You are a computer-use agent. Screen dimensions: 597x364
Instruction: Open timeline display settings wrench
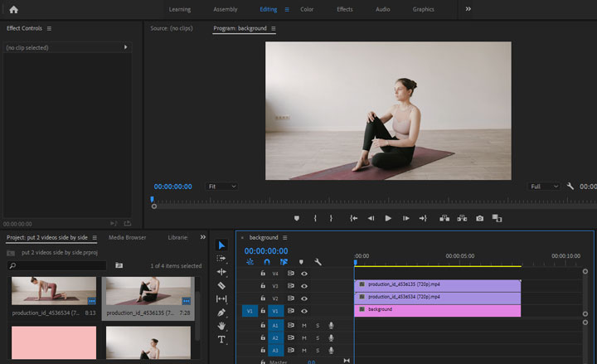318,262
